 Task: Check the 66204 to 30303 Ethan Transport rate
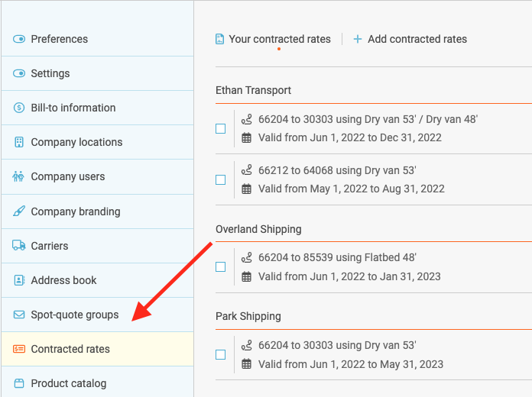221,128
